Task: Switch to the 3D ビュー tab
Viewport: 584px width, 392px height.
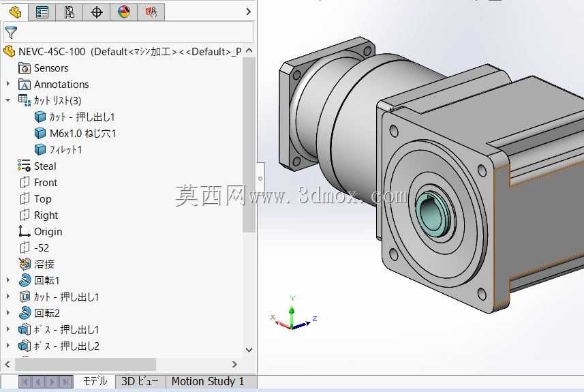Action: (140, 381)
